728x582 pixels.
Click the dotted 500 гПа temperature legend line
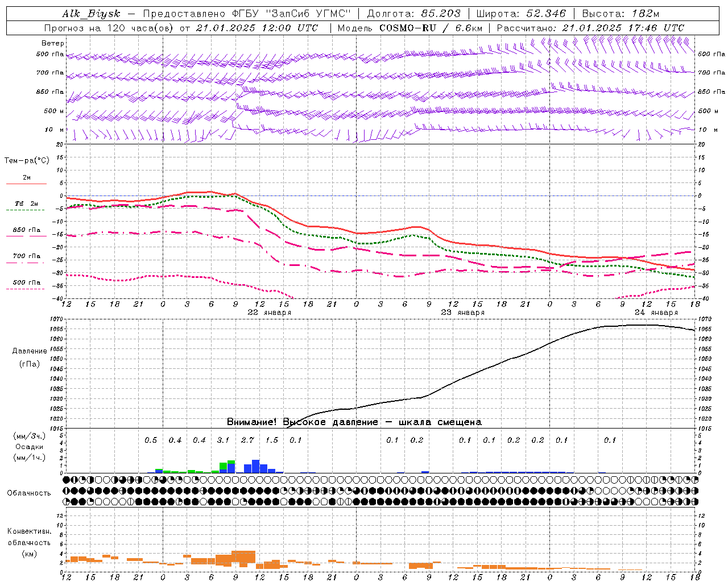(25, 289)
